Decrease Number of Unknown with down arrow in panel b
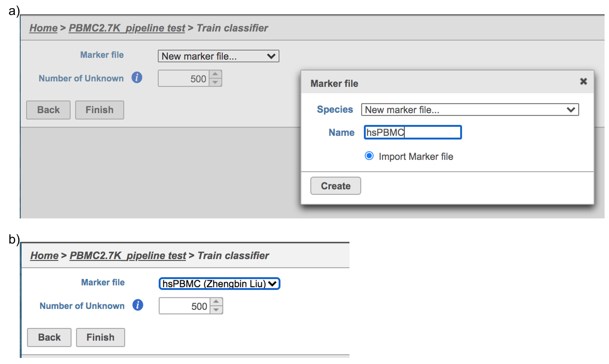The width and height of the screenshot is (609, 364). 216,310
